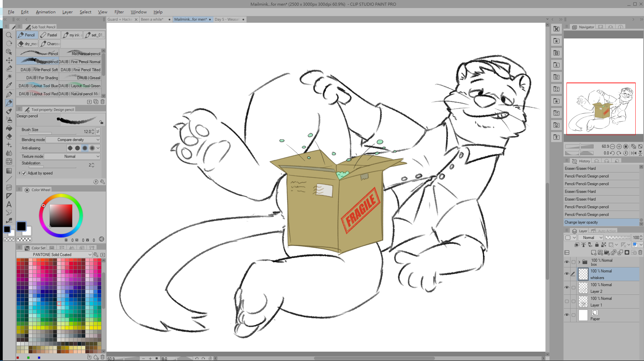Select the Text tool
Image resolution: width=644 pixels, height=361 pixels.
tap(9, 204)
